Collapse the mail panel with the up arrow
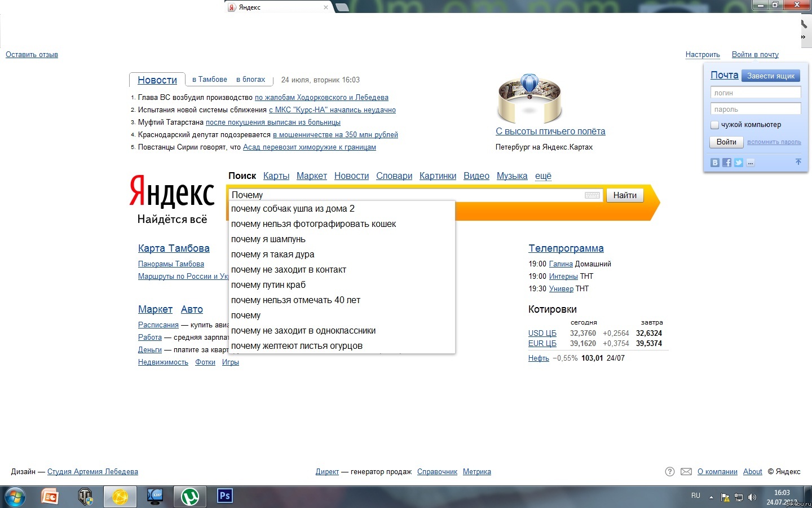This screenshot has height=508, width=812. click(798, 162)
